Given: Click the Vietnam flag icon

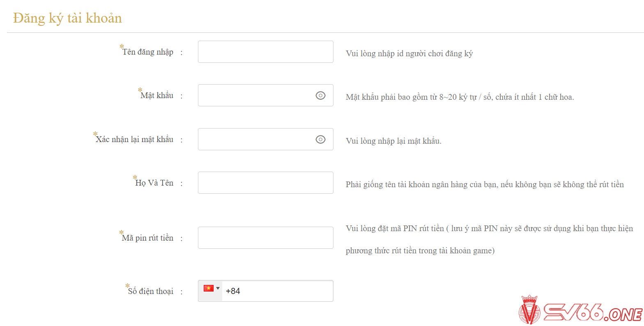Looking at the screenshot, I should pyautogui.click(x=209, y=288).
